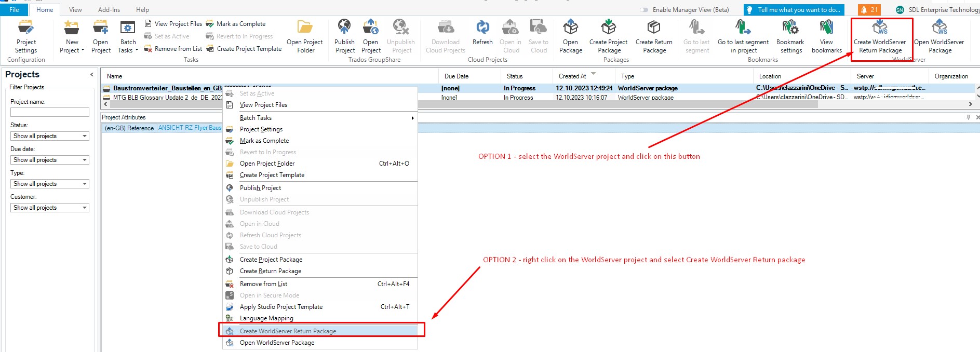The height and width of the screenshot is (352, 980).
Task: Click the notifications bell showing 21
Action: (869, 10)
